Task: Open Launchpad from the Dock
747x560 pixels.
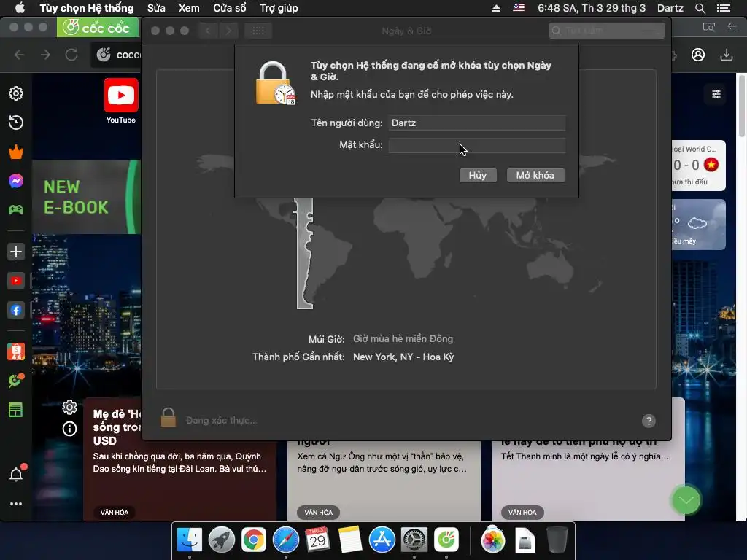Action: 222,540
